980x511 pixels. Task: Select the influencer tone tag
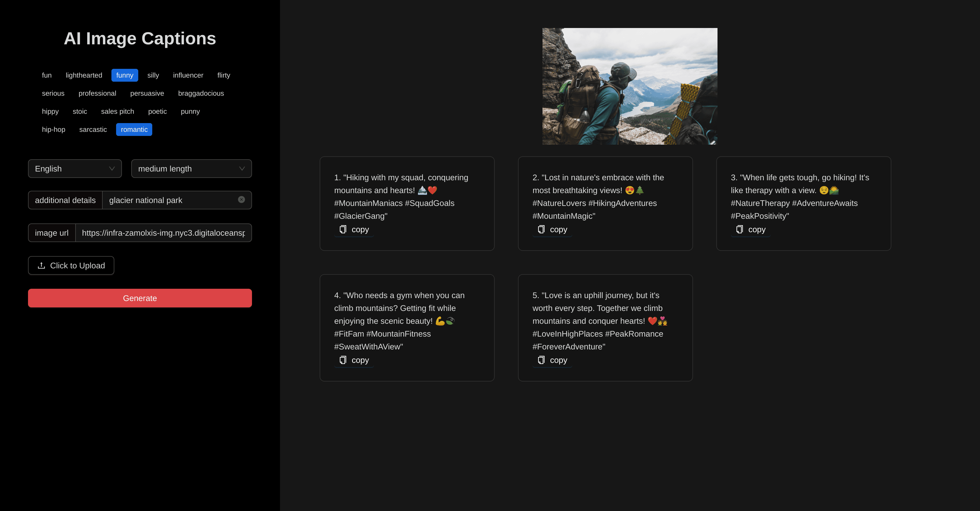pos(188,75)
